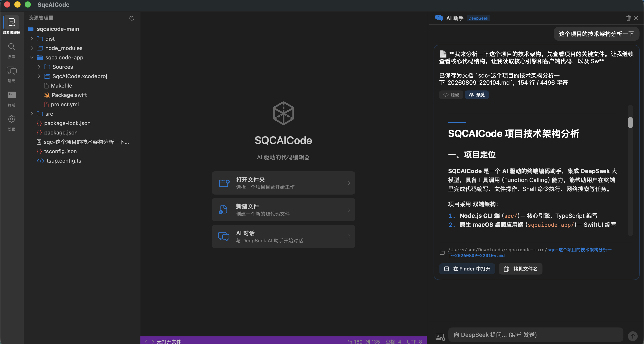The width and height of the screenshot is (644, 344).
Task: Click the AI 对话 speech bubbles icon
Action: [224, 236]
